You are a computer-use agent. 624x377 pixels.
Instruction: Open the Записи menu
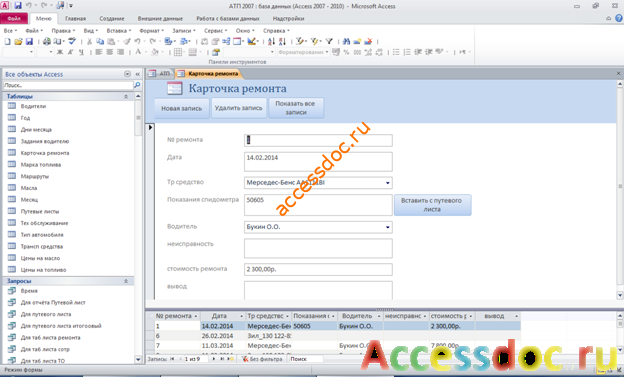(183, 31)
